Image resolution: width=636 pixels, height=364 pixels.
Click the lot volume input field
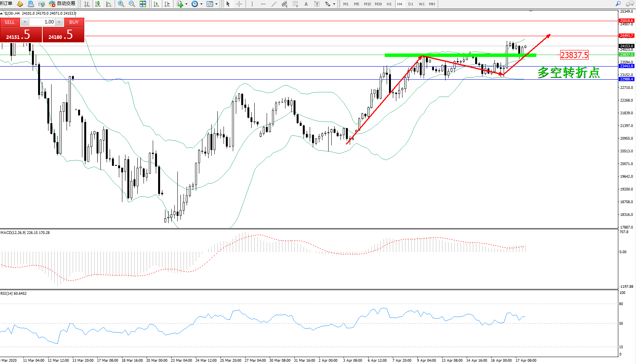coord(42,22)
